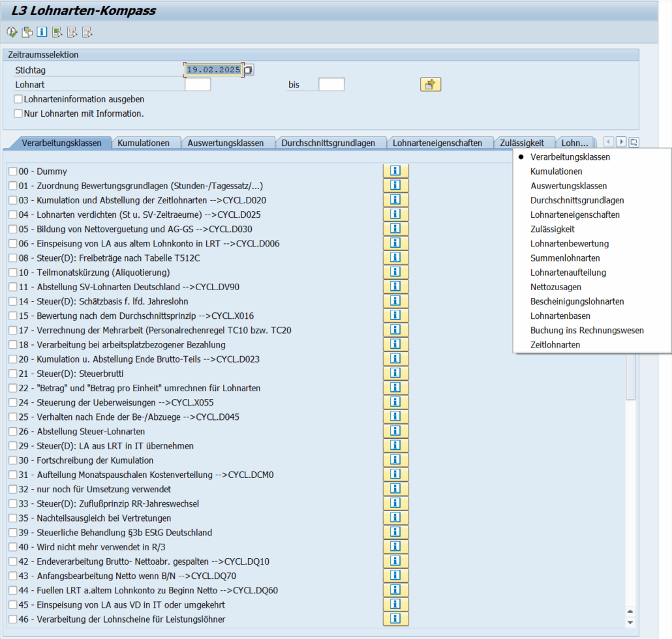Click 'Get variant' list icon in the toolbar
Image resolution: width=672 pixels, height=639 pixels.
pos(57,32)
